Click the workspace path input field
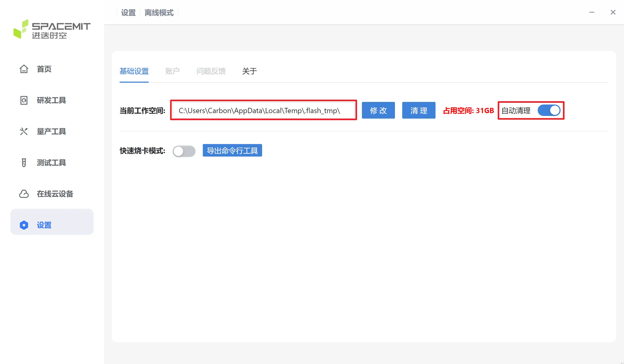Image resolution: width=624 pixels, height=364 pixels. click(263, 110)
